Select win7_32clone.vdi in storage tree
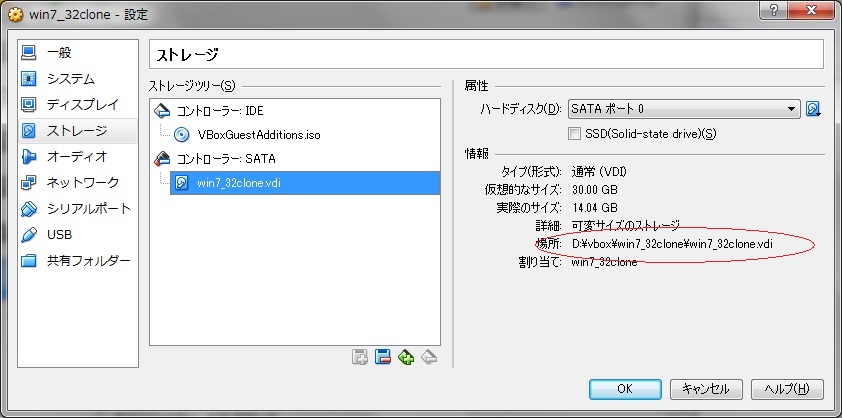This screenshot has height=418, width=842. [x=305, y=183]
